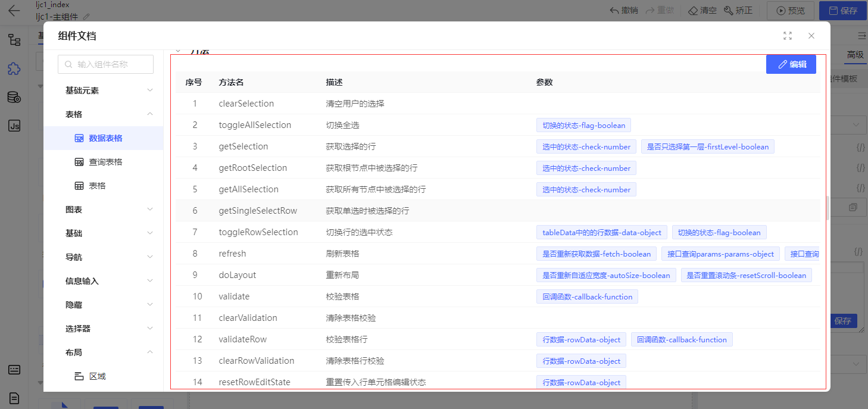Open the Js script sidebar icon
Image resolution: width=868 pixels, height=409 pixels.
click(14, 126)
